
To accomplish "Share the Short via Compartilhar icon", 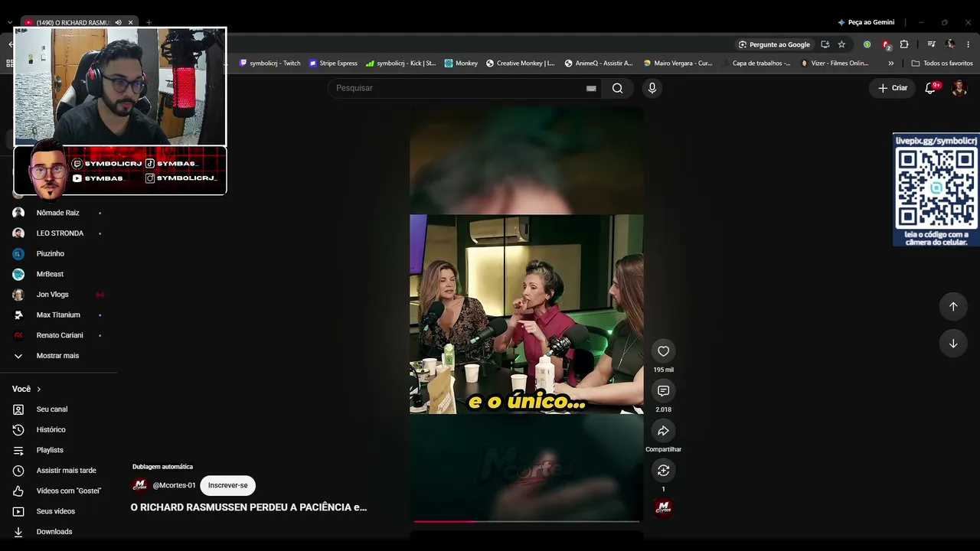I will coord(663,431).
